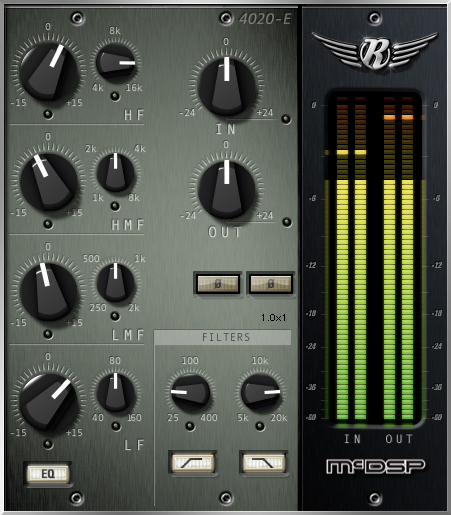Click the 16k HF frequency marking

click(x=134, y=88)
